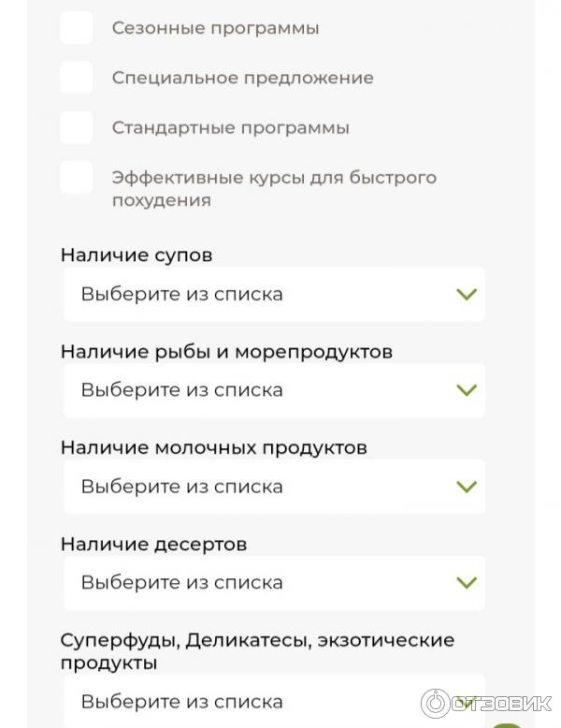561x728 pixels.
Task: Click the Эффективные курсы для быстрого похудения label
Action: pos(274,189)
